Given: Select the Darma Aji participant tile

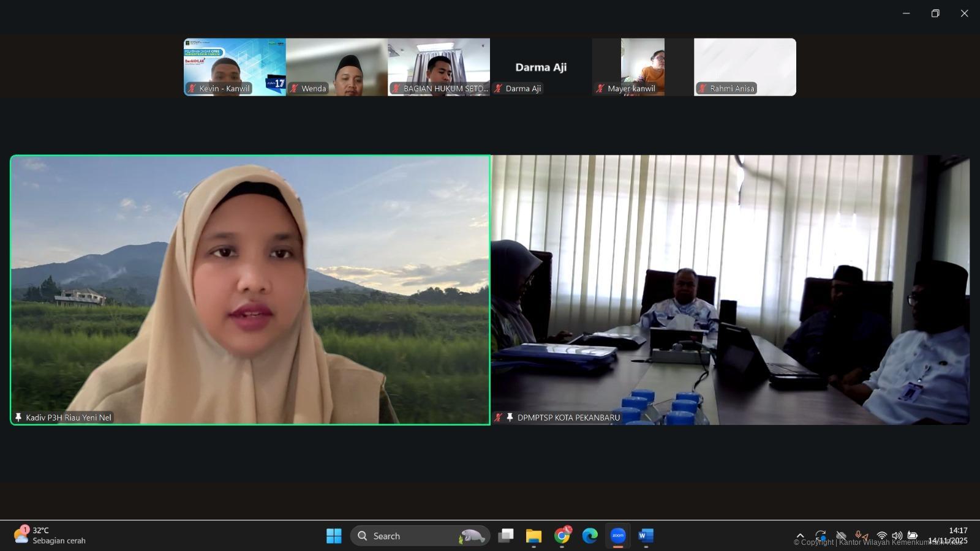Looking at the screenshot, I should pyautogui.click(x=540, y=67).
